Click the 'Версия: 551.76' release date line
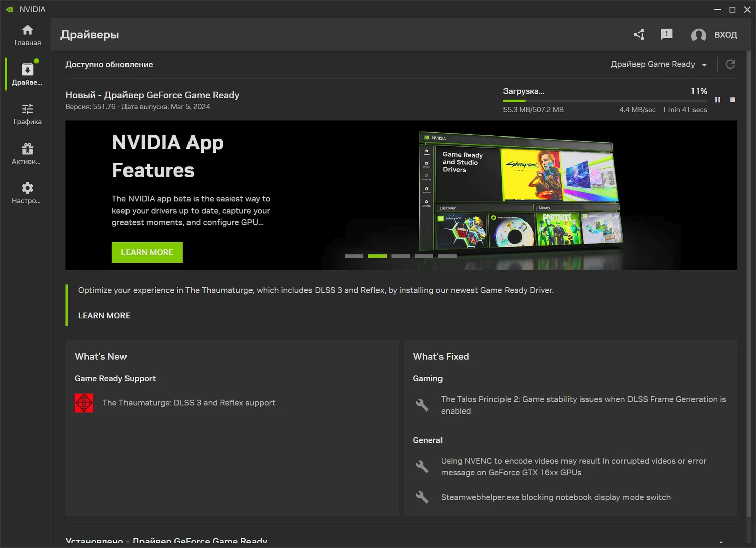 (x=138, y=107)
